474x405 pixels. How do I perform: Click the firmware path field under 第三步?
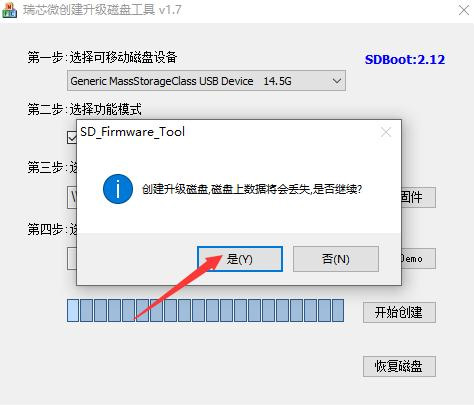click(x=72, y=198)
